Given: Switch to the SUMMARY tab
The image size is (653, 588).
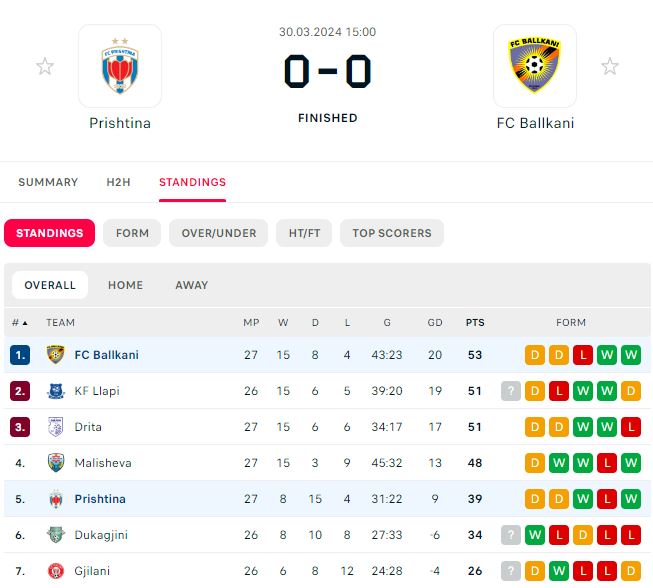Looking at the screenshot, I should (48, 182).
